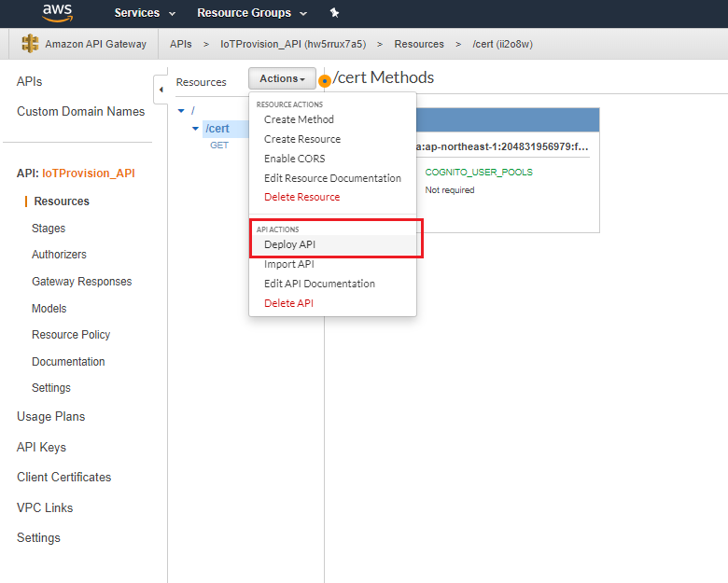Open Client Certificates in sidebar
Image resolution: width=728 pixels, height=583 pixels.
click(x=64, y=478)
